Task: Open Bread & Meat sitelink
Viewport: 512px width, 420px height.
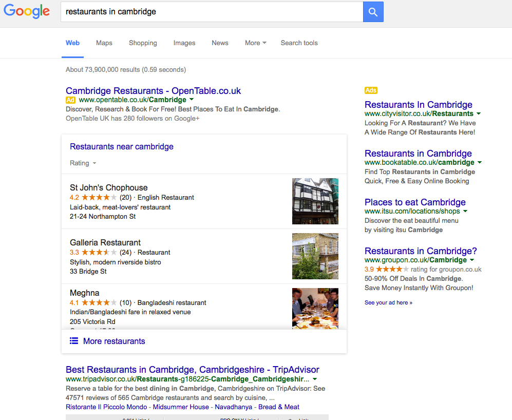Action: (279, 407)
